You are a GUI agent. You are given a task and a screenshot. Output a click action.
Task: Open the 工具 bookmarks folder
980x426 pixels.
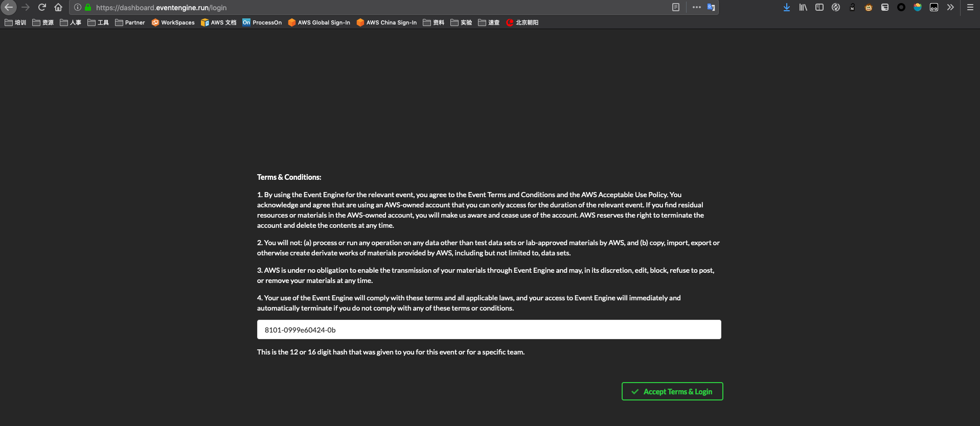pyautogui.click(x=98, y=22)
